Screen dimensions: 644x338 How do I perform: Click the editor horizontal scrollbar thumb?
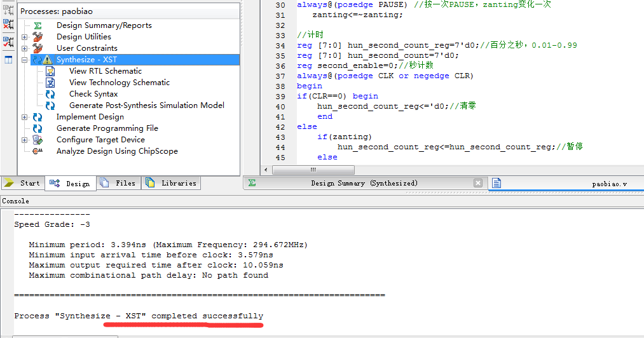click(313, 170)
